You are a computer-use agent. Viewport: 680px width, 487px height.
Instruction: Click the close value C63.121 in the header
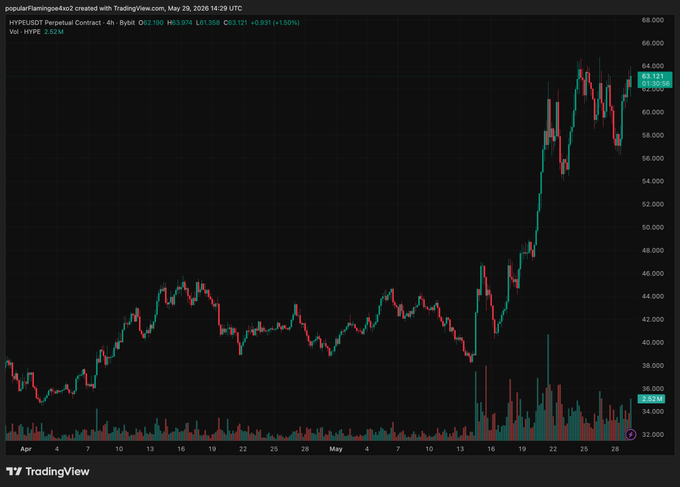[x=235, y=23]
